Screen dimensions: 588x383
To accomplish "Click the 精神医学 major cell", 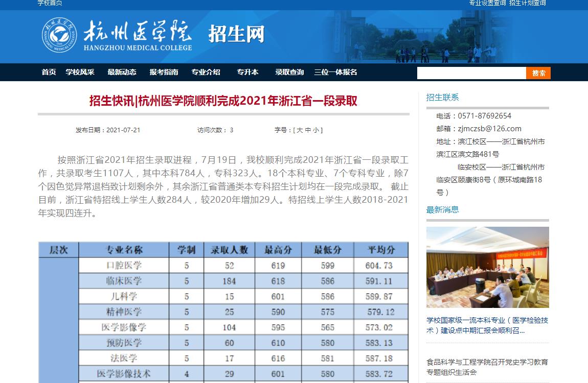I will click(x=124, y=312).
